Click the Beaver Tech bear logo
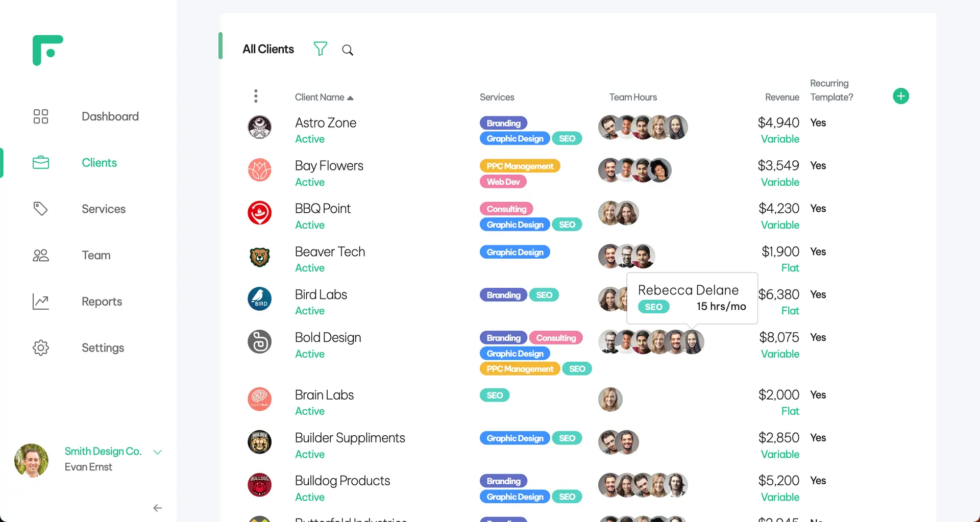The width and height of the screenshot is (980, 522). pos(259,256)
